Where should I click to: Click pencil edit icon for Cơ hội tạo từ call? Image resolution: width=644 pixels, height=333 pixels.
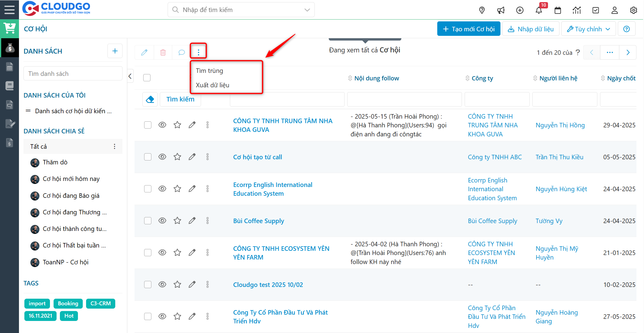(192, 157)
